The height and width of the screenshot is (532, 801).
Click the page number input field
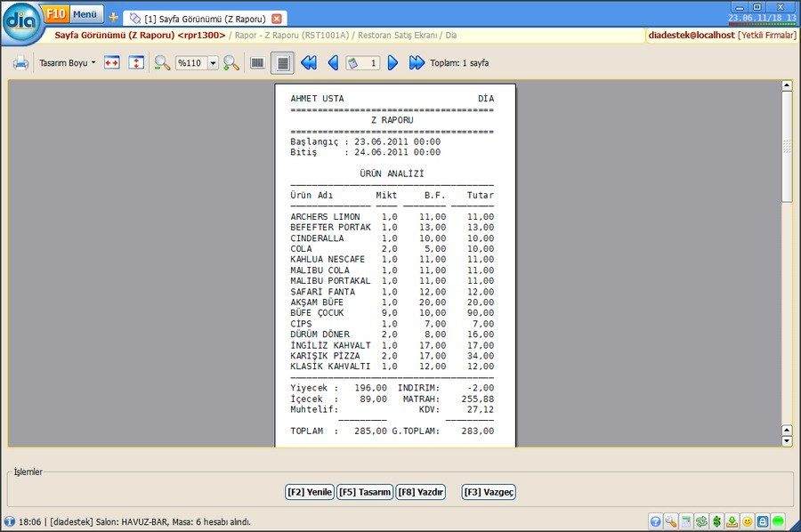[363, 63]
